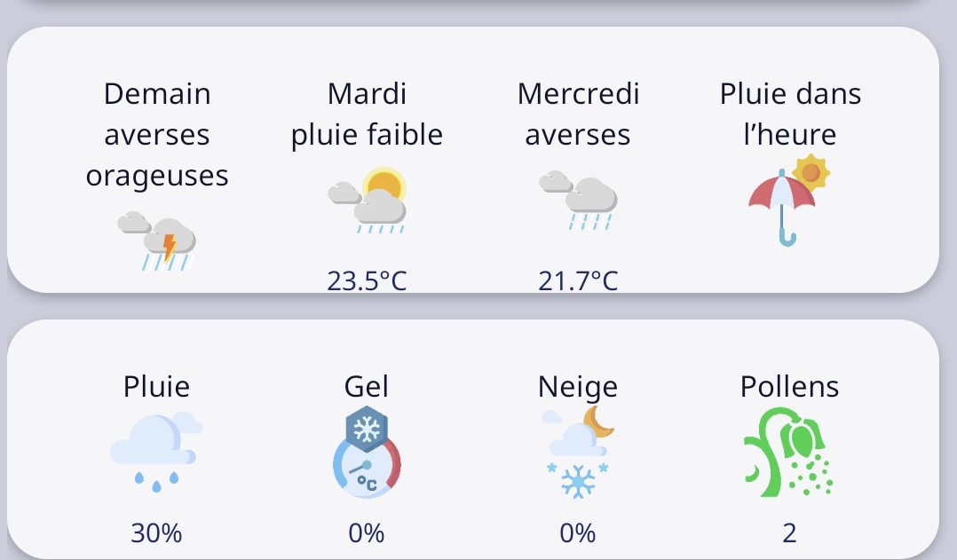Tap the green Pollens flower icon
957x560 pixels.
[788, 452]
